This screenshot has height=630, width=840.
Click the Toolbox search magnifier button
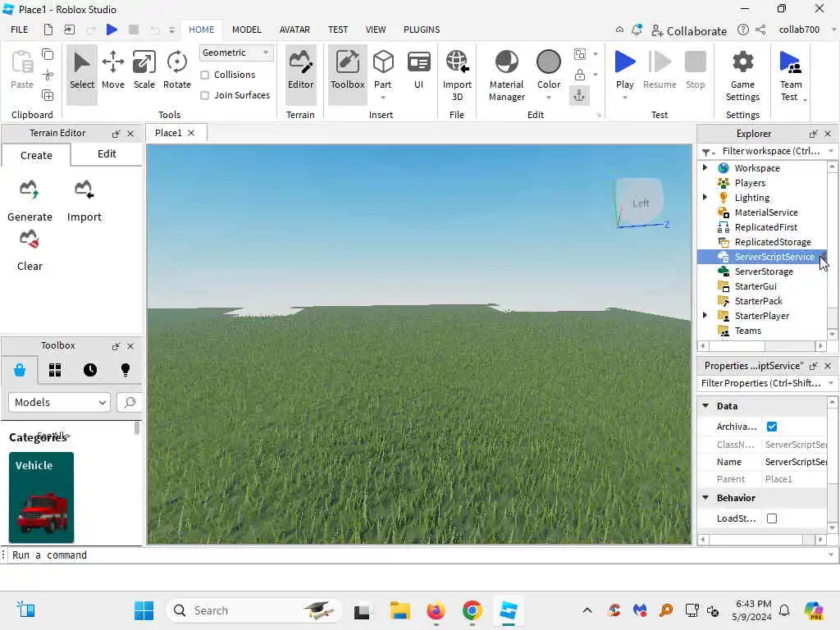[x=129, y=402]
